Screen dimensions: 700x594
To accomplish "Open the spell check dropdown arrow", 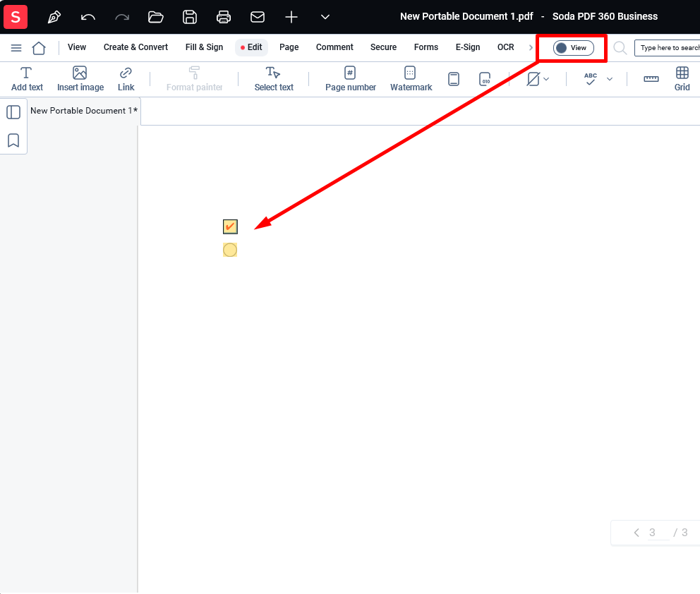I will click(x=610, y=79).
